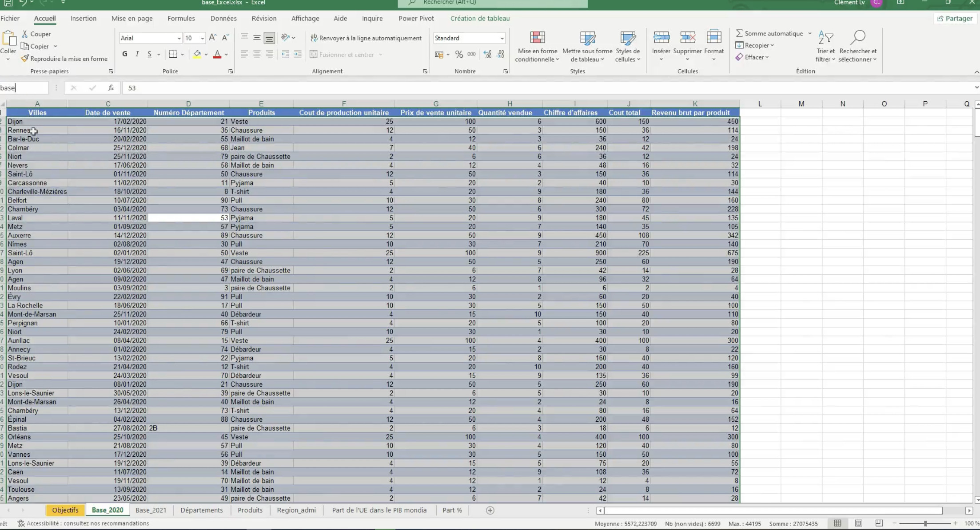Open Presse-papiers dialog launcher
The height and width of the screenshot is (530, 980).
coord(111,71)
